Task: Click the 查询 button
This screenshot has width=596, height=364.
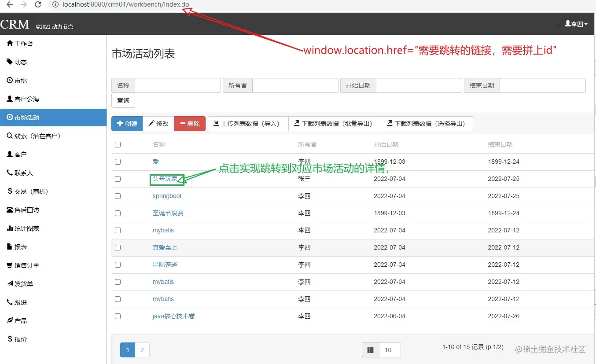Action: click(x=123, y=100)
